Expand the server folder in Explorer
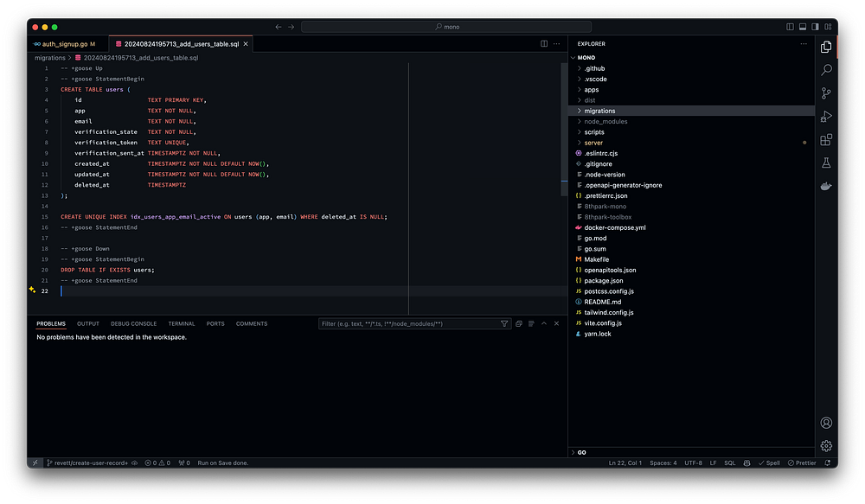The height and width of the screenshot is (504, 865). pos(593,143)
